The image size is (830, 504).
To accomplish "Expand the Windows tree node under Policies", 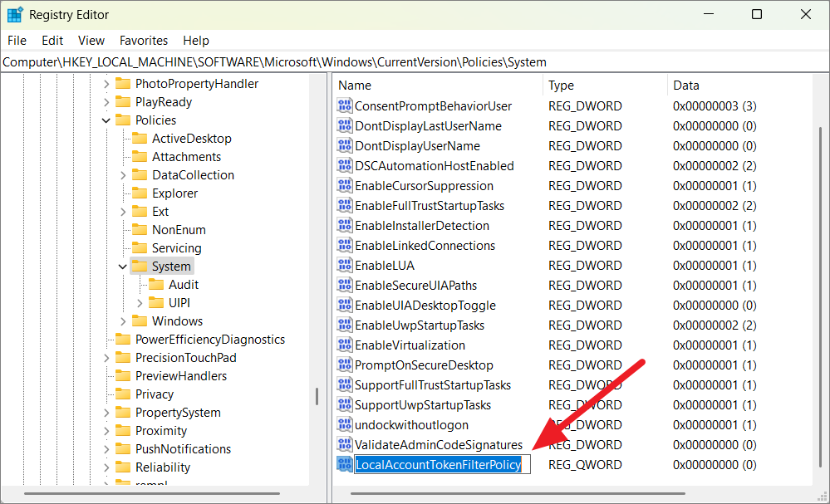I will coord(123,321).
